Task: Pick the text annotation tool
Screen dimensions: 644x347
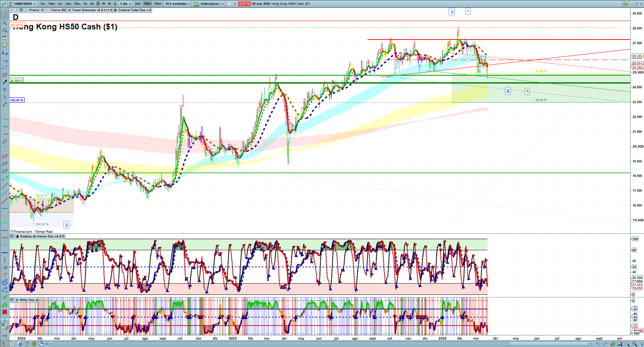Action: 4,89
